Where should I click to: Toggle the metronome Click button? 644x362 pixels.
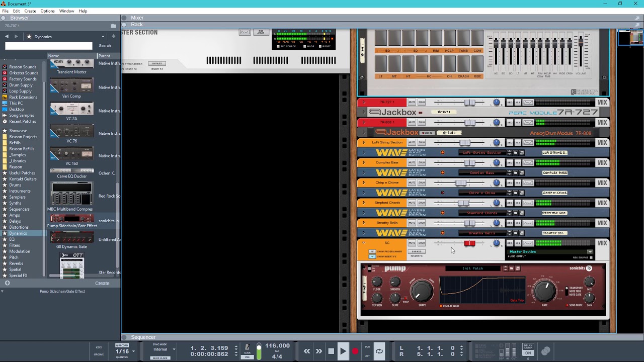click(x=247, y=348)
